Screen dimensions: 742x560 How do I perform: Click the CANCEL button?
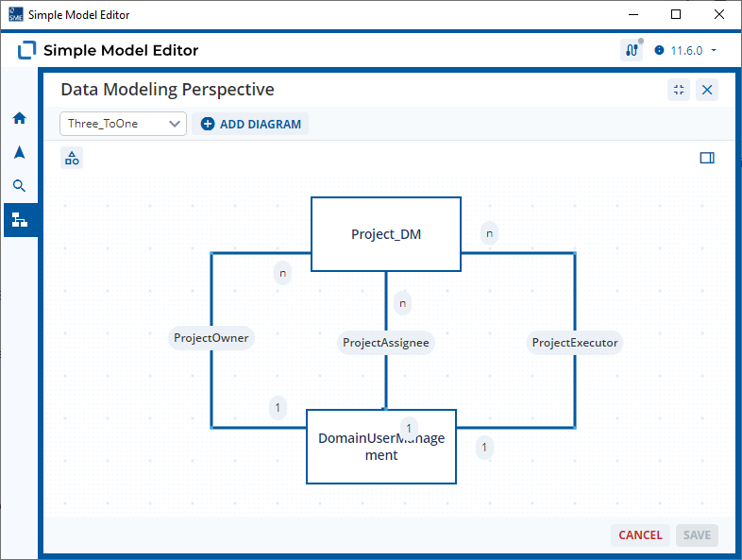[640, 535]
